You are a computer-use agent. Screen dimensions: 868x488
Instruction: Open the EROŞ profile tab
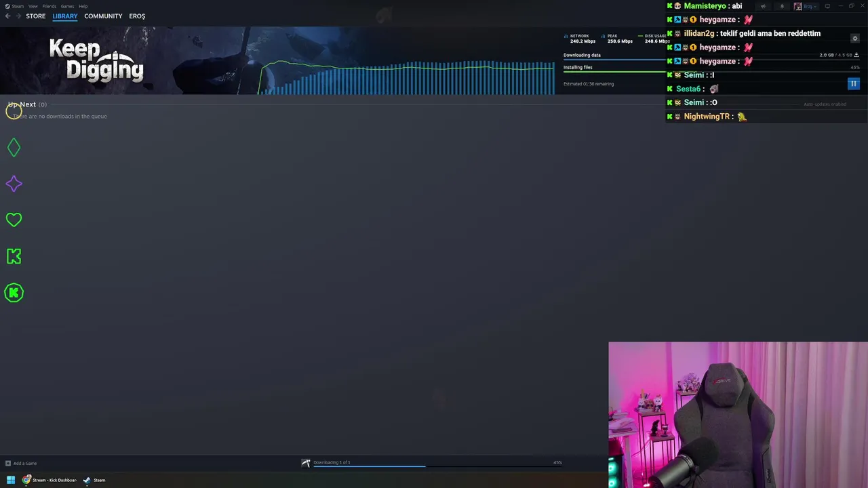coord(137,16)
